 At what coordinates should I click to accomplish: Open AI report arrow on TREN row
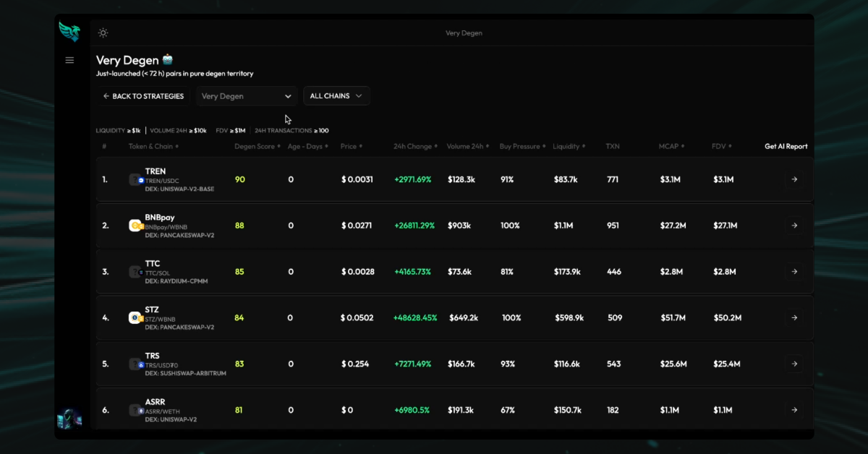click(x=794, y=179)
